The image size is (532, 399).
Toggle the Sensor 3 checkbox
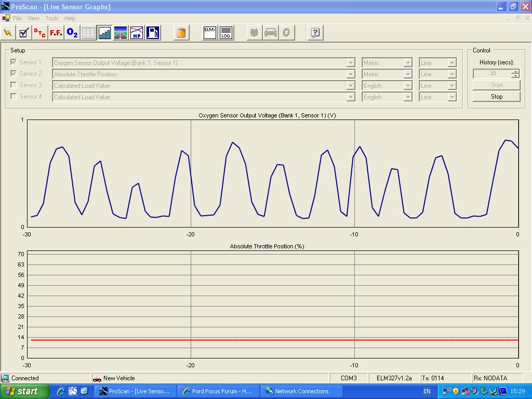point(14,85)
